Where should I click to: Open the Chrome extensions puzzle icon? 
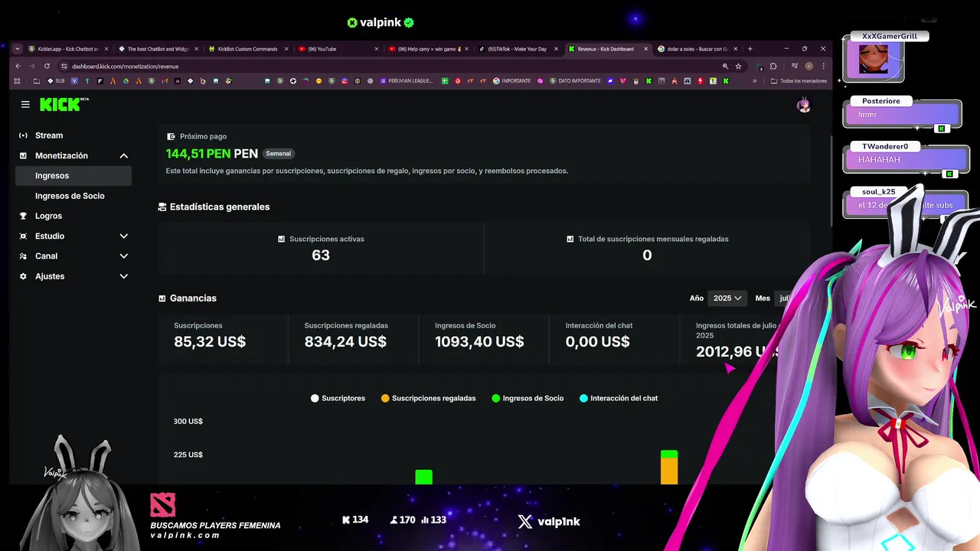point(773,66)
